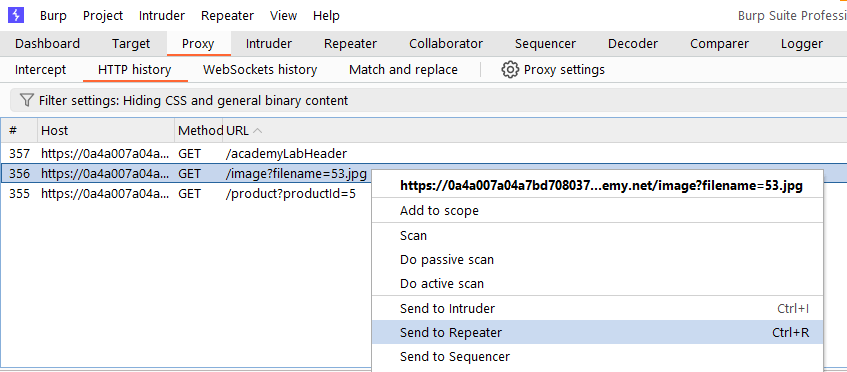Open the Comparer tab

pos(720,44)
